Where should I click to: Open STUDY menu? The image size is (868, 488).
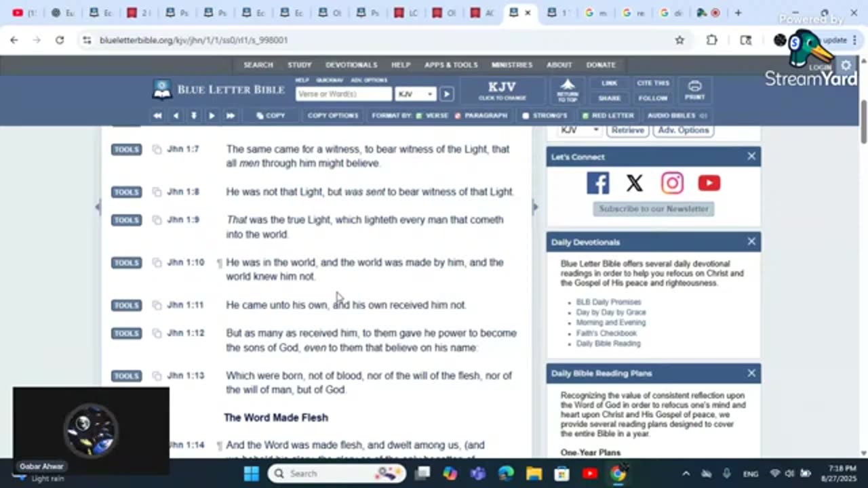tap(299, 65)
